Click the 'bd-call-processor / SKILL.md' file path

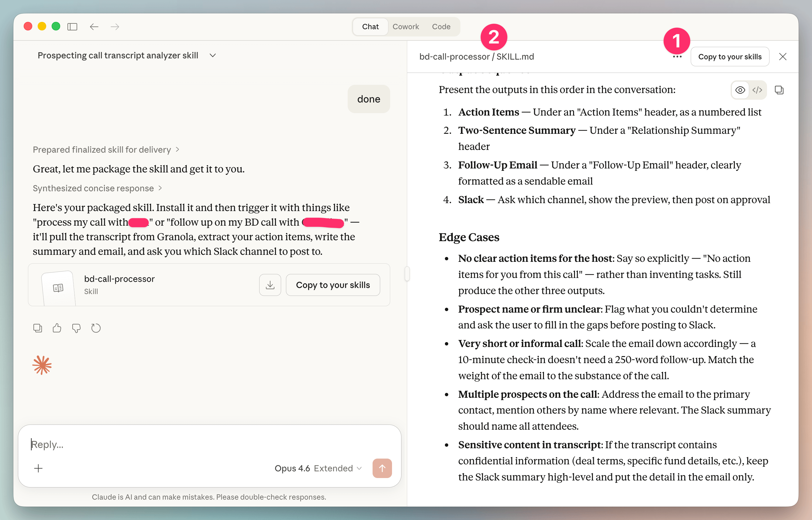477,57
